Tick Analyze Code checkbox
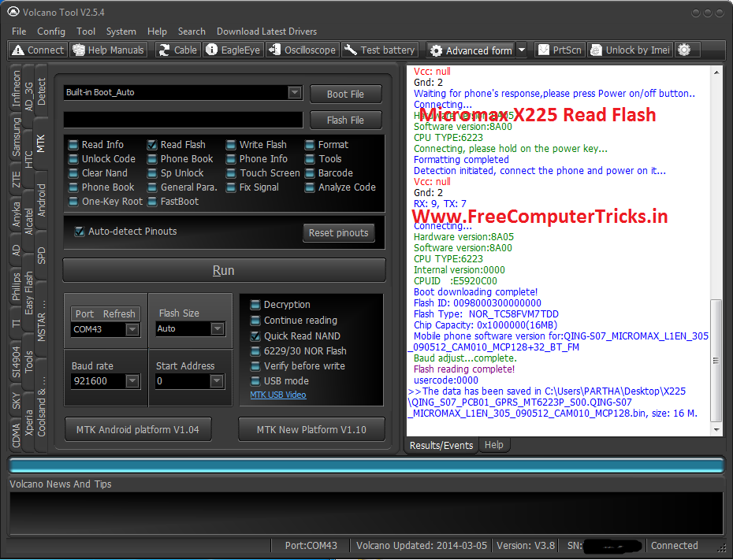Screen dimensions: 733x560 click(310, 187)
